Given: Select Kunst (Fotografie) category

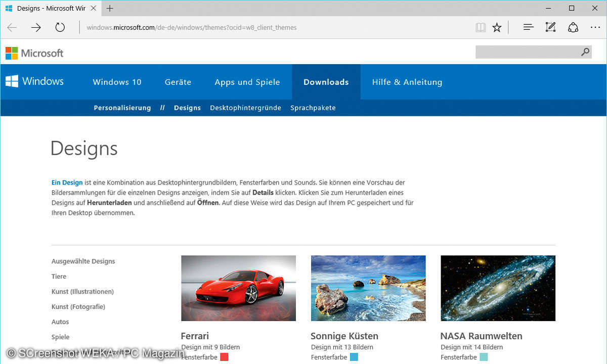Looking at the screenshot, I should click(x=78, y=307).
